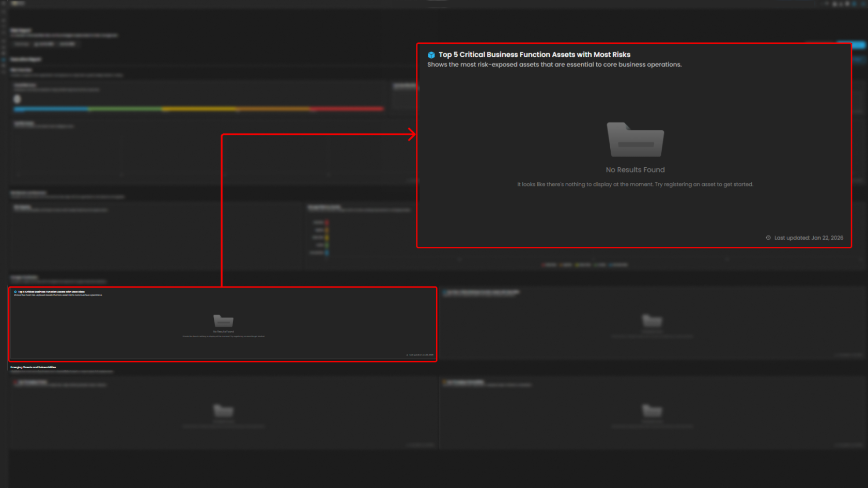The image size is (868, 488).
Task: Click the blurred folder icon right of the highlighted card
Action: 652,320
